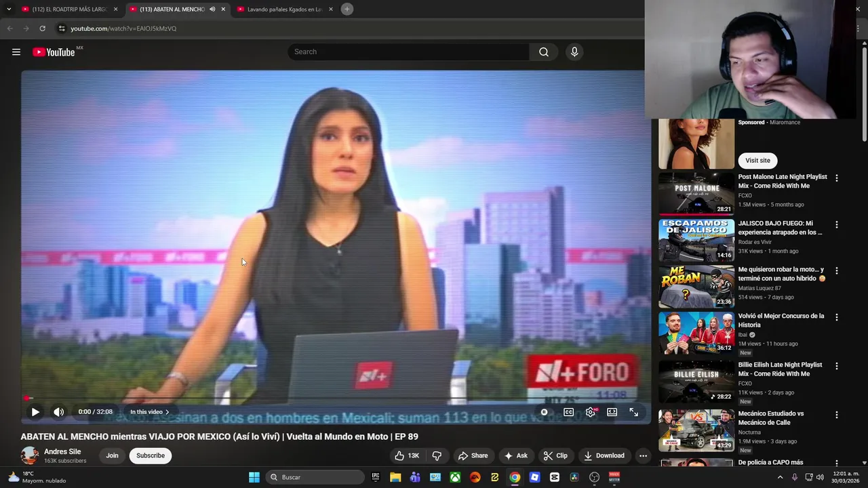Mute the video using the speaker icon
The image size is (868, 488).
tap(59, 412)
